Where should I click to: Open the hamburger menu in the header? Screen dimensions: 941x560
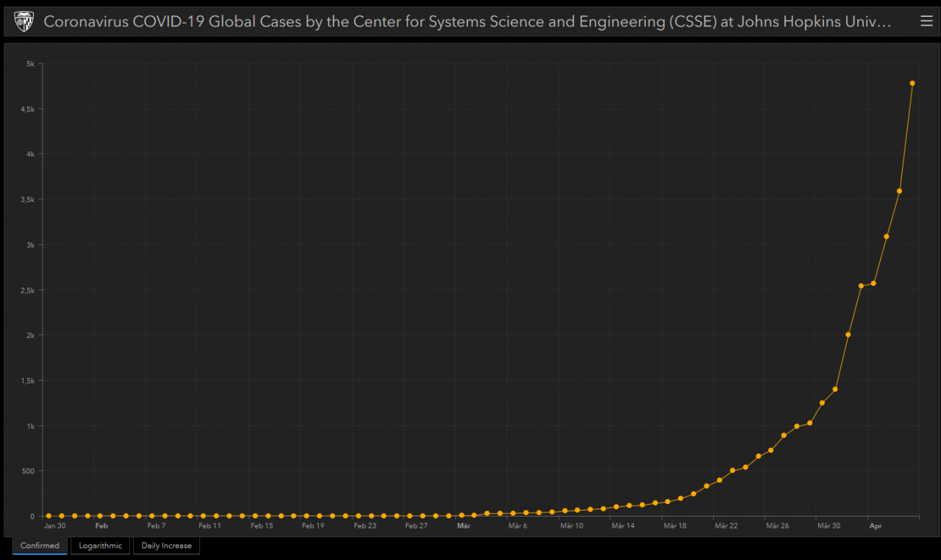pyautogui.click(x=926, y=22)
